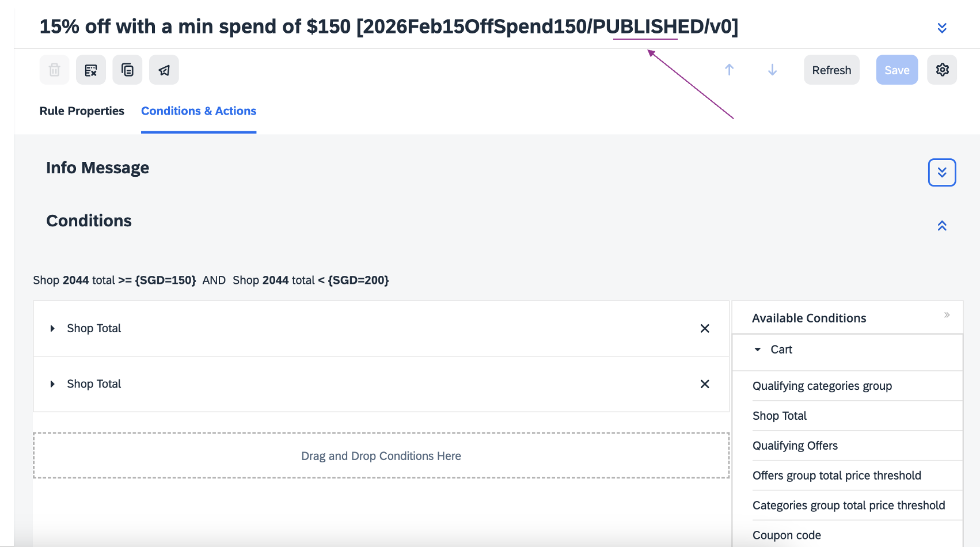
Task: Click the up arrow navigation icon
Action: tap(729, 70)
